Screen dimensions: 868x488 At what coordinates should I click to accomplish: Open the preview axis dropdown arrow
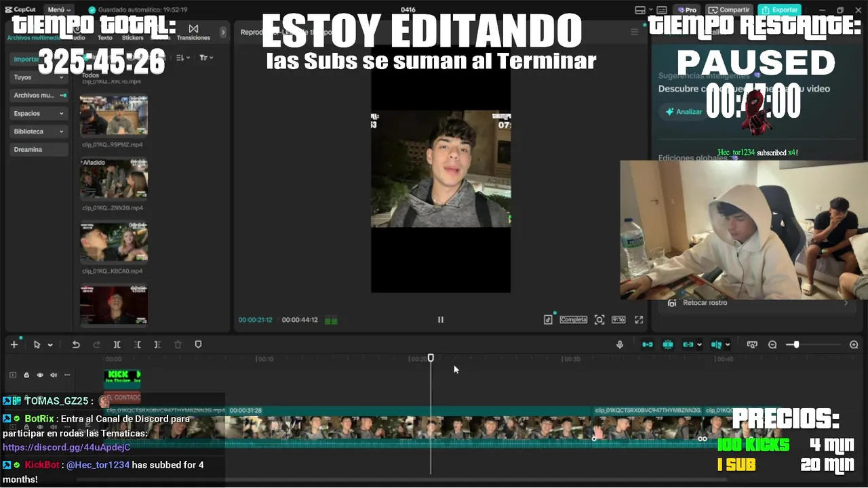tap(728, 345)
